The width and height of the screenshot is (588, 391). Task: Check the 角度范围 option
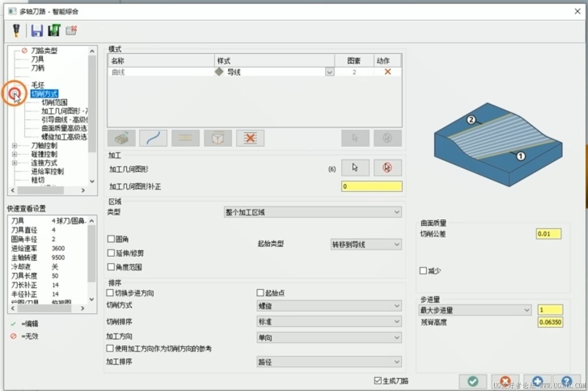point(111,267)
